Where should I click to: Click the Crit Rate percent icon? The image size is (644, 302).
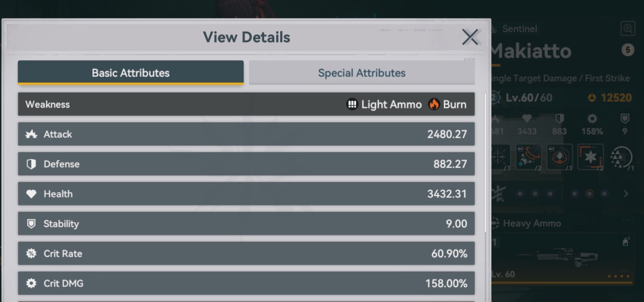point(31,254)
